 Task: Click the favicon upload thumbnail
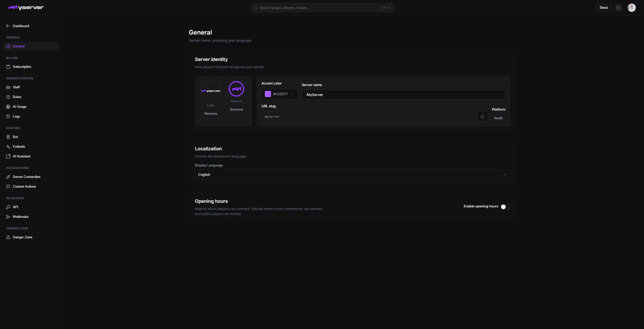[x=236, y=89]
